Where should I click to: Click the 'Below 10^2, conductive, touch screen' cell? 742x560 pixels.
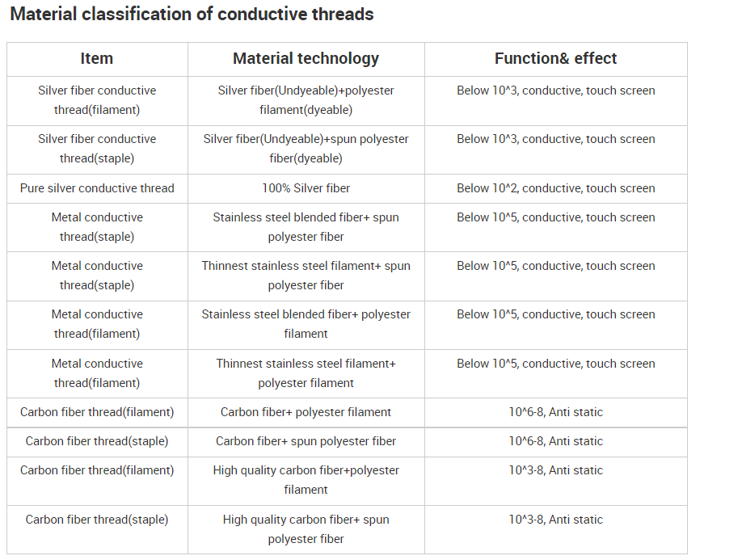coord(555,188)
